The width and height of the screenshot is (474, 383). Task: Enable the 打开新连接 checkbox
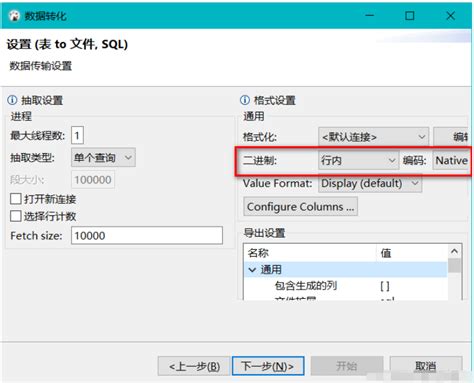click(x=16, y=199)
